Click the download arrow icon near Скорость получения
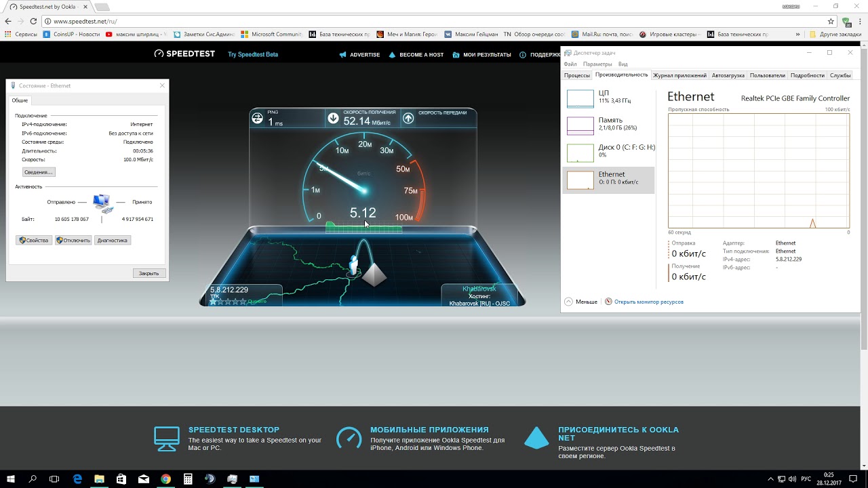Image resolution: width=868 pixels, height=488 pixels. 333,119
